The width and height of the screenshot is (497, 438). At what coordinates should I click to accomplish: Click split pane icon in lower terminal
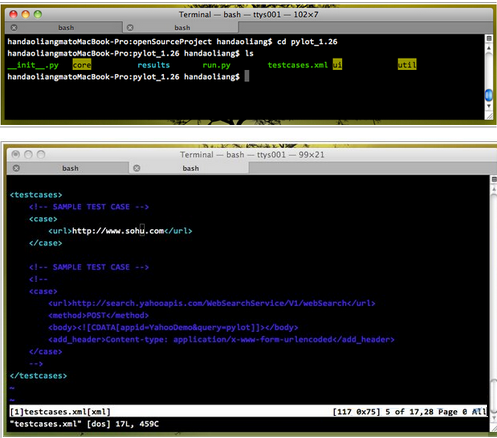[494, 179]
